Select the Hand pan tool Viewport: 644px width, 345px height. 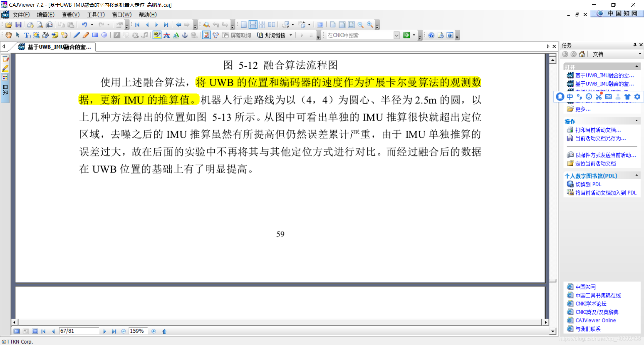point(9,35)
